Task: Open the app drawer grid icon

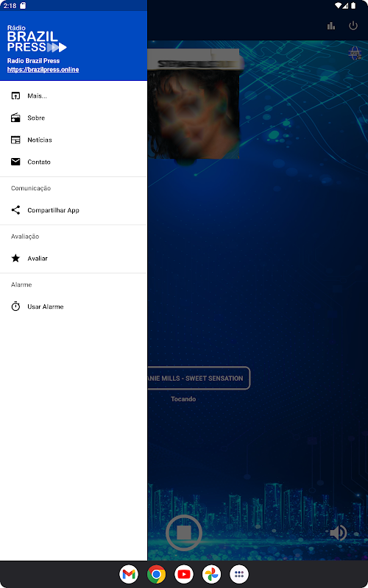Action: coord(239,574)
